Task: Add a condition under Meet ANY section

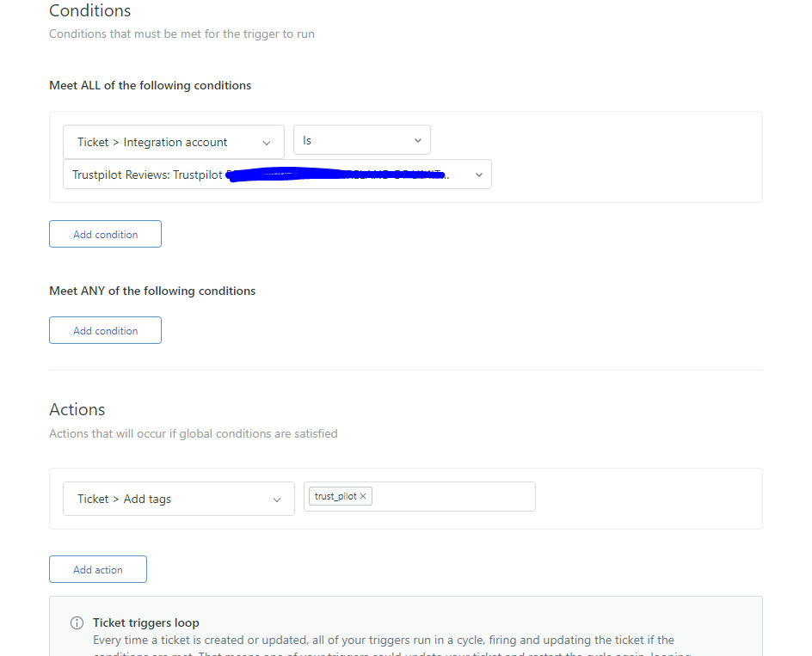Action: (105, 329)
